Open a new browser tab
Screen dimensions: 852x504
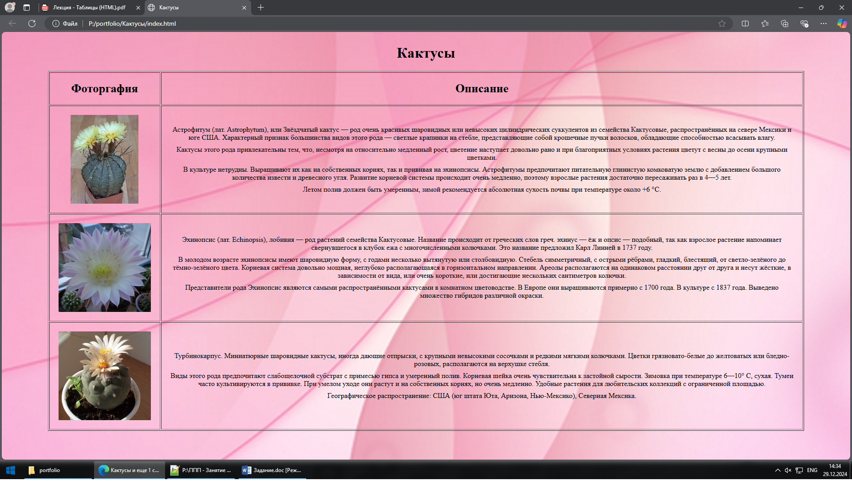pos(261,8)
